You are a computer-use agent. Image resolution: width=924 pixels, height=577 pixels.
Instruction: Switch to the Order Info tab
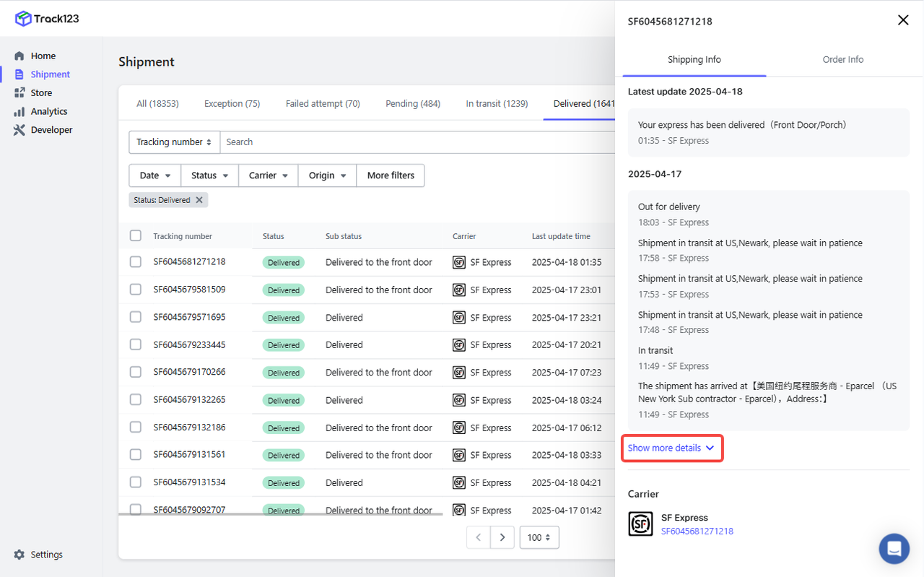[x=842, y=60]
